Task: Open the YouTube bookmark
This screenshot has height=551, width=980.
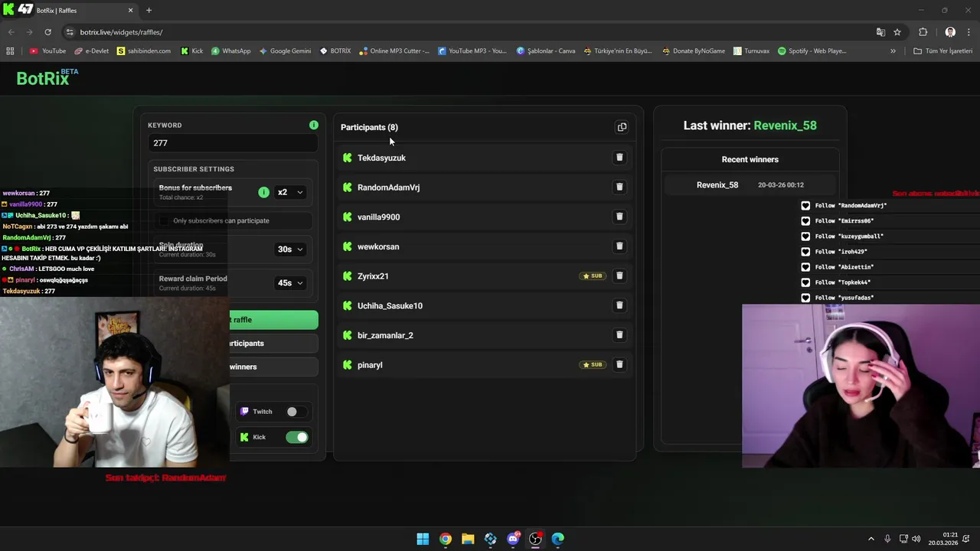Action: [x=47, y=51]
